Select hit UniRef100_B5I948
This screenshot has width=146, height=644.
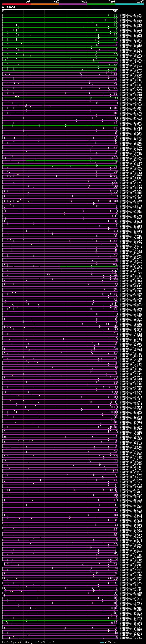coord(131,284)
